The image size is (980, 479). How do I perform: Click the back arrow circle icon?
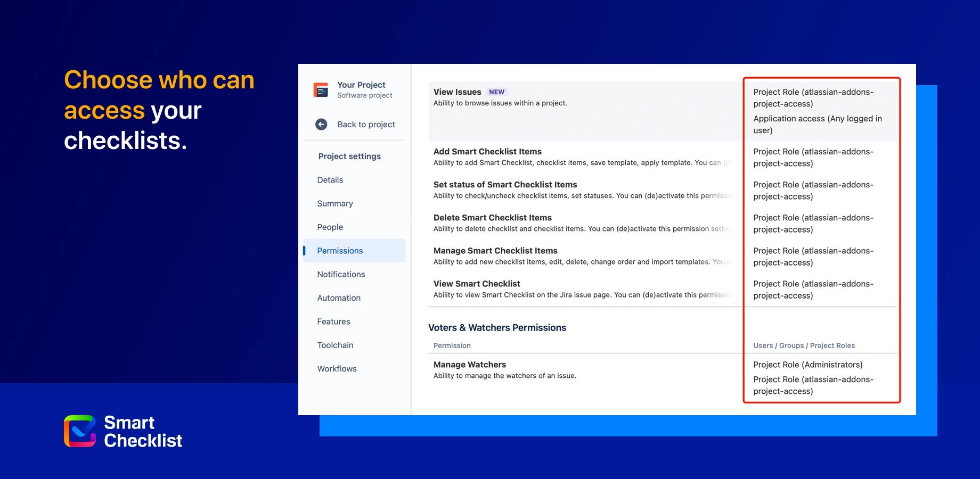(321, 124)
